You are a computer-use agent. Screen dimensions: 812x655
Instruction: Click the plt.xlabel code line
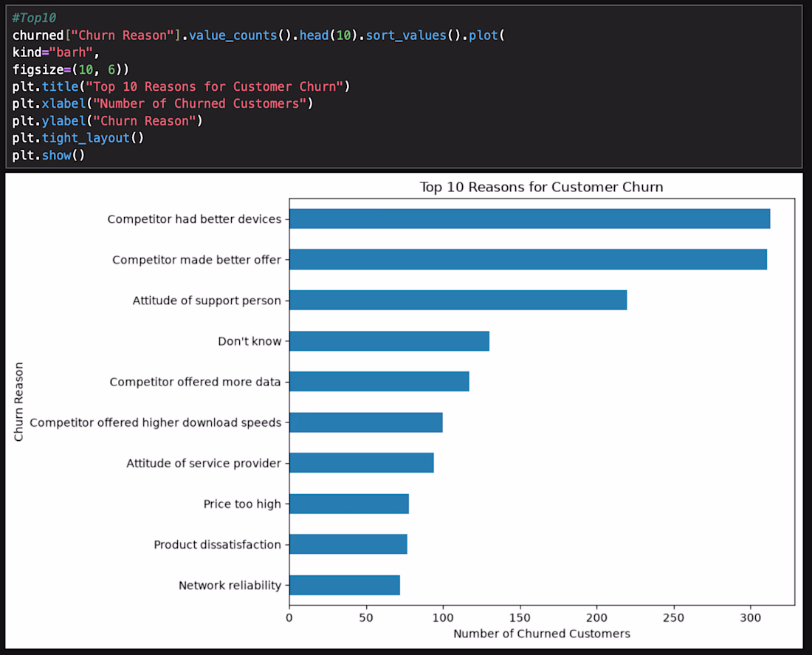pyautogui.click(x=162, y=103)
